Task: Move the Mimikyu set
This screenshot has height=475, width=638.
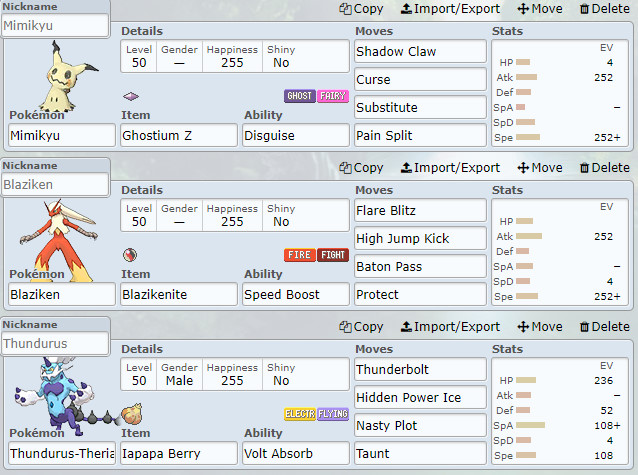Action: point(540,9)
